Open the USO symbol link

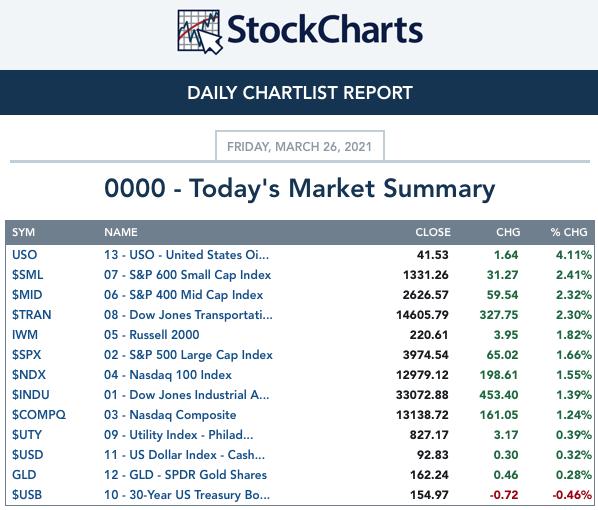24,255
